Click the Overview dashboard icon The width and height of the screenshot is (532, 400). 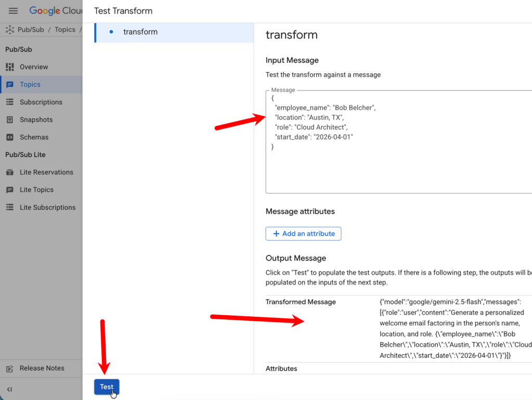click(x=10, y=67)
